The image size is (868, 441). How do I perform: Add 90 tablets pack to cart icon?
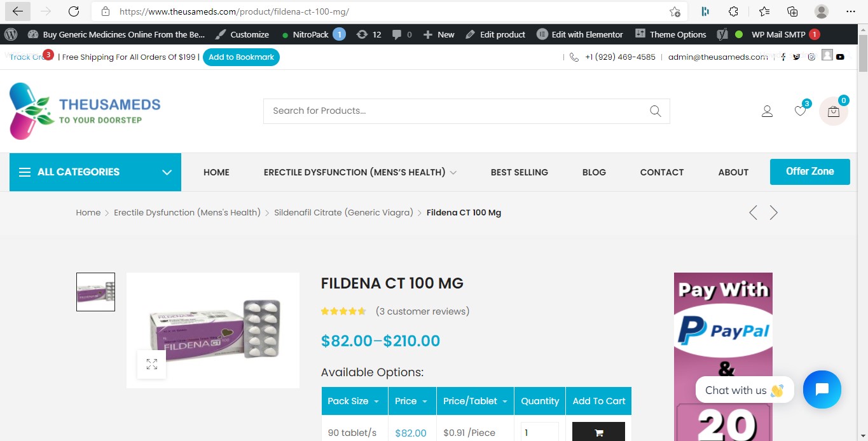[x=598, y=433]
